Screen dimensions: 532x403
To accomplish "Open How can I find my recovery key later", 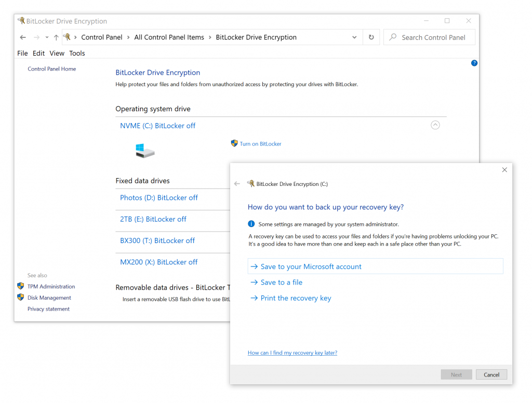I will [x=292, y=352].
